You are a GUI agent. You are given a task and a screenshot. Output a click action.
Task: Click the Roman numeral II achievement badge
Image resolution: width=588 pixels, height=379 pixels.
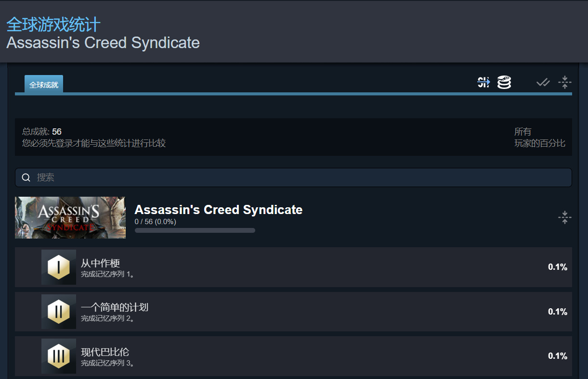coord(59,312)
